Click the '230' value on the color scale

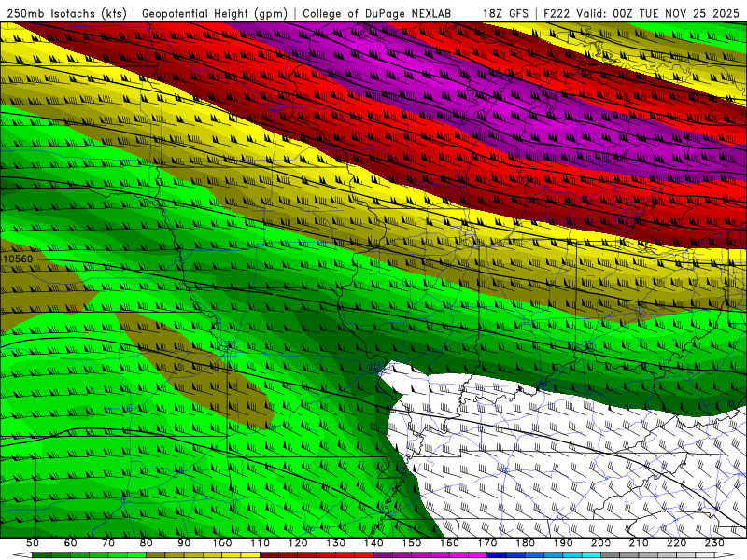715,543
